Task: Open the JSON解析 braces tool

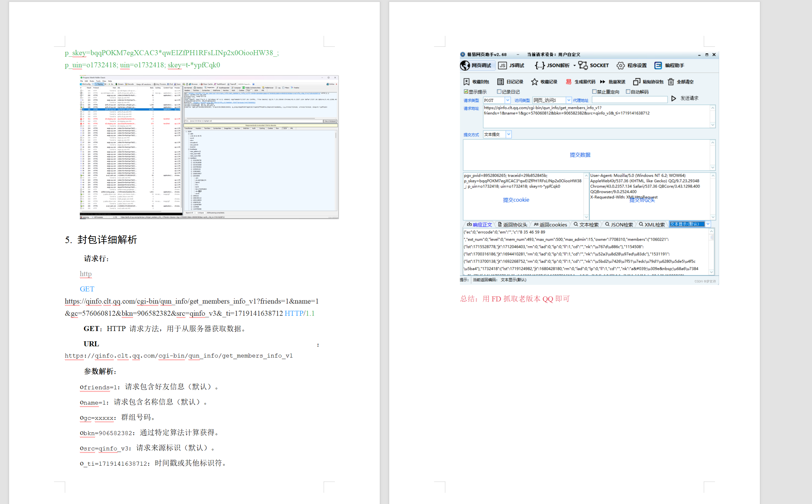Action: [552, 65]
